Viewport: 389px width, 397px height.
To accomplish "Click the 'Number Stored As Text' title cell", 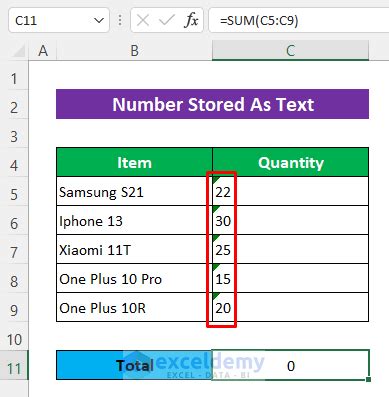I will tap(213, 104).
